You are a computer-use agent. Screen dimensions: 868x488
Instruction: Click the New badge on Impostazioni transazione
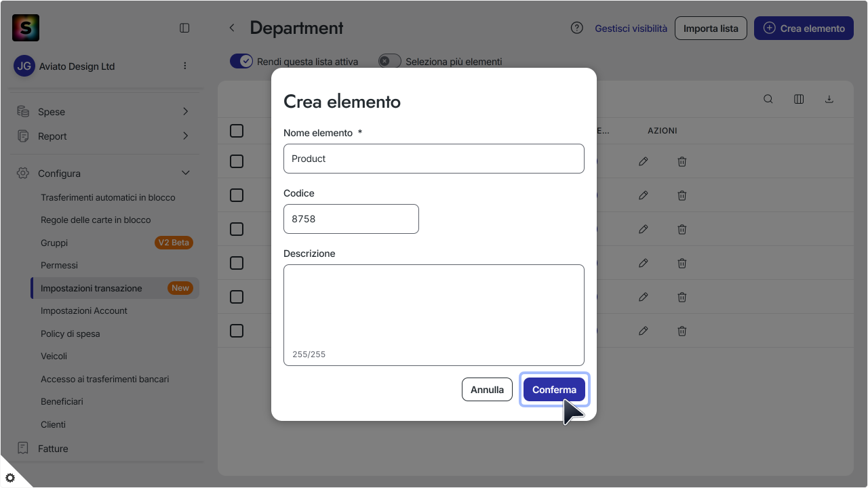[180, 288]
